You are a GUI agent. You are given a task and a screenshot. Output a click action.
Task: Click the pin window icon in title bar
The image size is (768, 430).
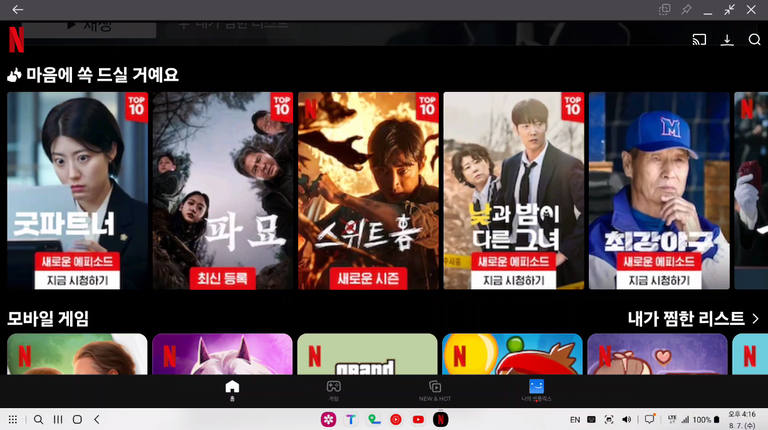coord(686,9)
